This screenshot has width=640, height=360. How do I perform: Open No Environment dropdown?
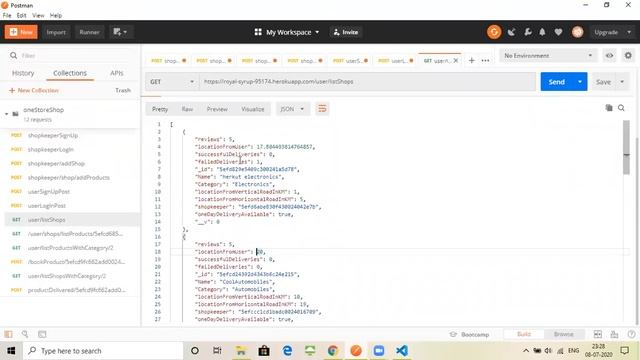tap(548, 56)
